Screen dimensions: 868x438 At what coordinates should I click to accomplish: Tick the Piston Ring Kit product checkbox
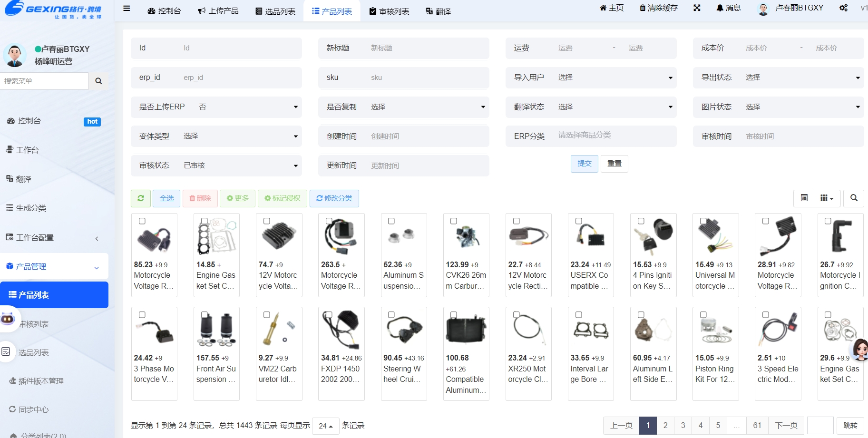(703, 315)
